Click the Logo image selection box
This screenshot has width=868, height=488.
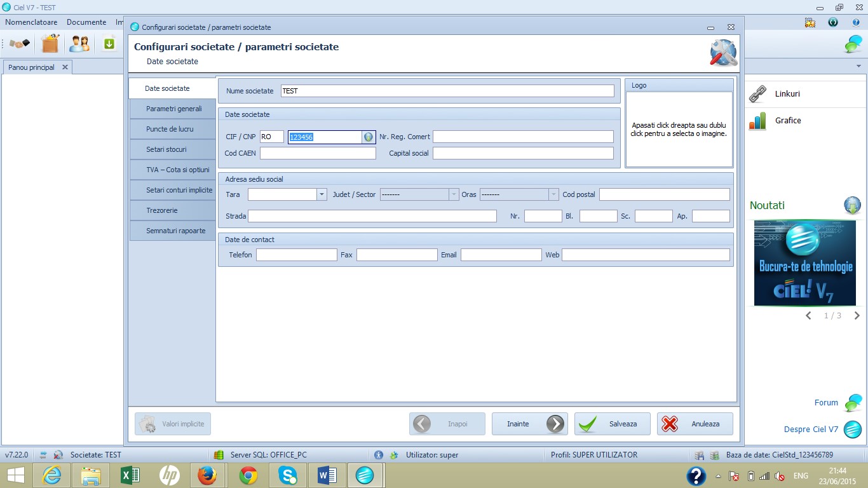click(x=679, y=130)
